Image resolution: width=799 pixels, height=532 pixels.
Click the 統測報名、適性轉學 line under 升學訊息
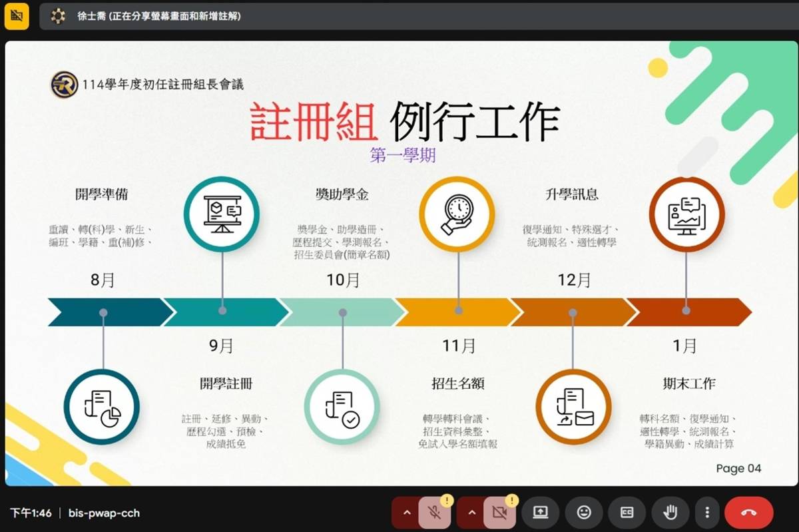pyautogui.click(x=572, y=242)
